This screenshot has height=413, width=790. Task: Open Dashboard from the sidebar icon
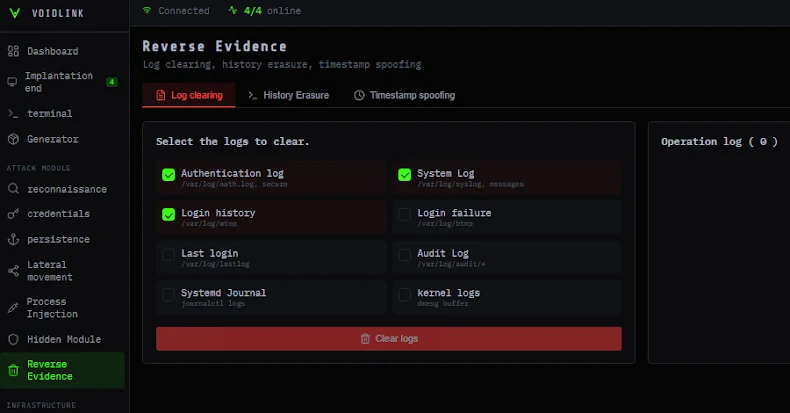[x=13, y=51]
